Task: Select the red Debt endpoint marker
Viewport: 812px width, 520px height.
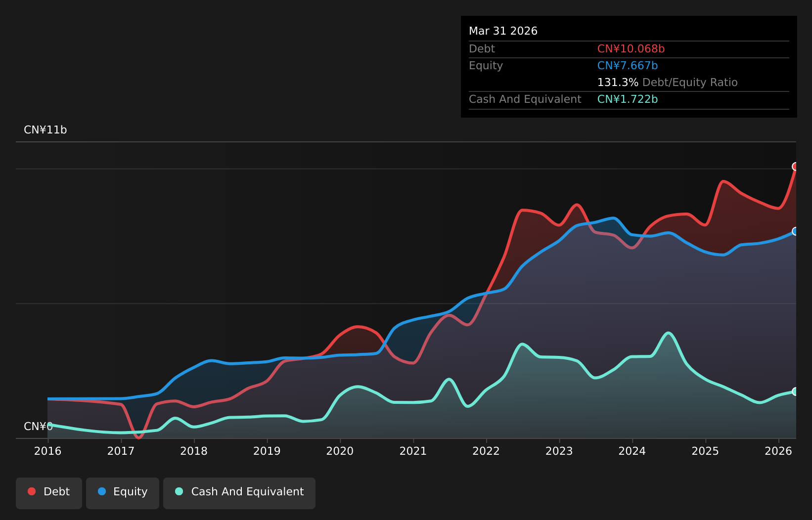Action: click(x=796, y=167)
